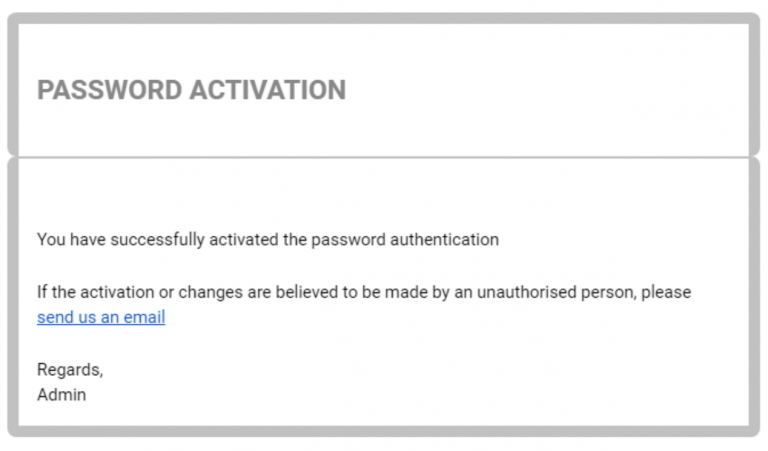768x451 pixels.
Task: Click the "Admin" signature text
Action: coord(61,395)
